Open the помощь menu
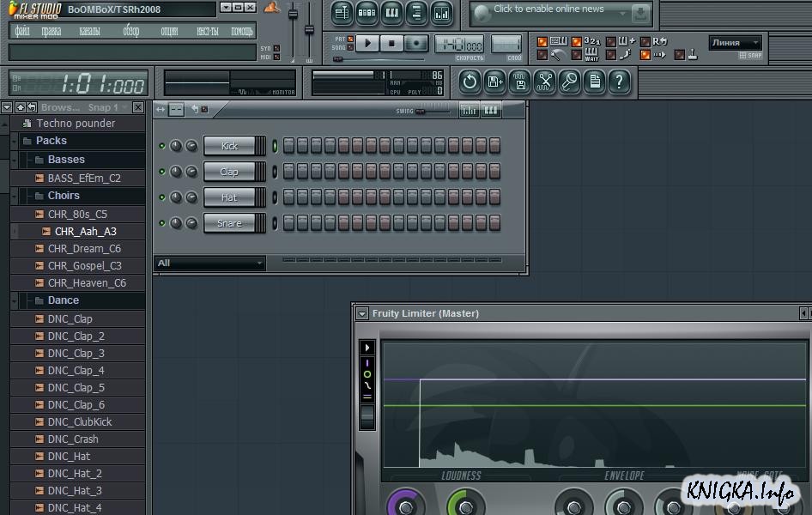 click(x=242, y=31)
